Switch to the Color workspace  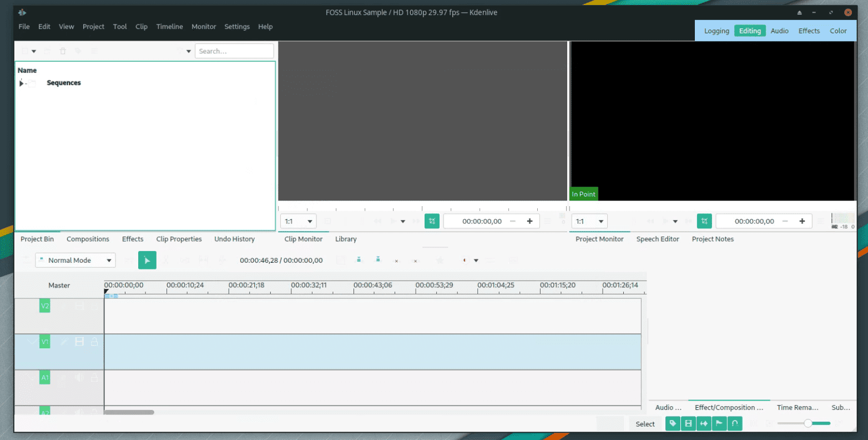838,31
